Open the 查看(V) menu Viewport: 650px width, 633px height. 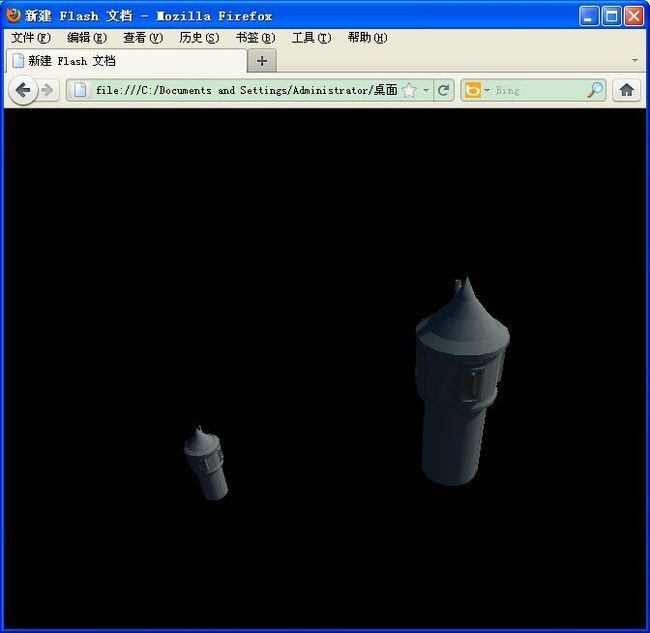pos(143,38)
